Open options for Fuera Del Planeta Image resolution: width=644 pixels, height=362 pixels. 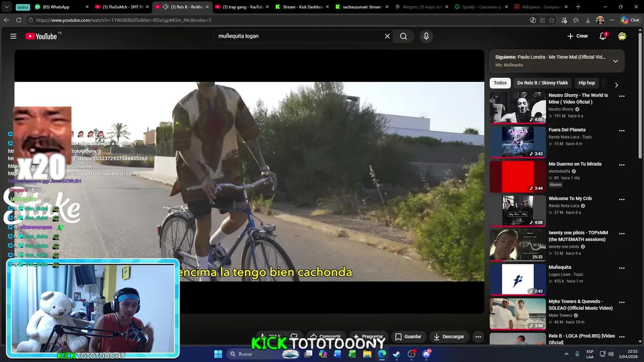pos(622,131)
